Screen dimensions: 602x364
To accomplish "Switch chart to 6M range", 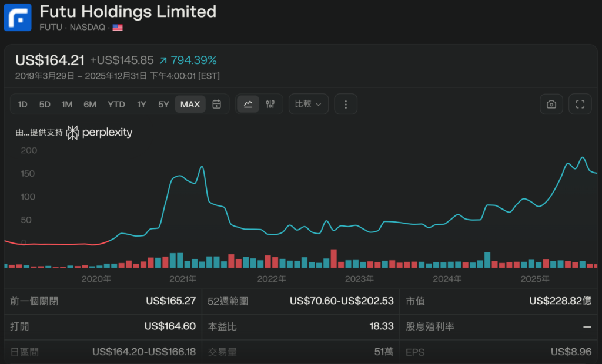I will tap(90, 105).
